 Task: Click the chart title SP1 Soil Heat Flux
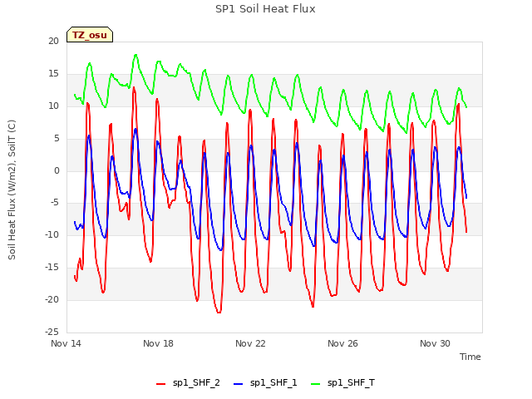(265, 9)
